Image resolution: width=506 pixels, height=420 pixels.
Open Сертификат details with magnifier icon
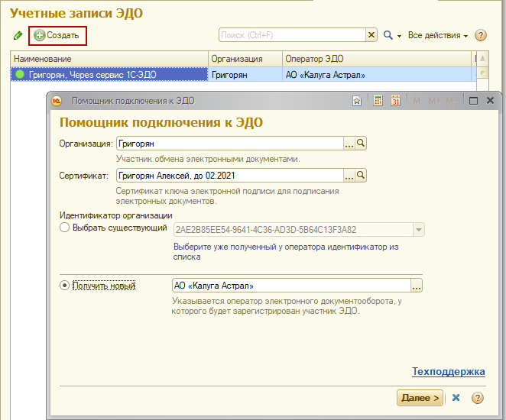[x=361, y=176]
